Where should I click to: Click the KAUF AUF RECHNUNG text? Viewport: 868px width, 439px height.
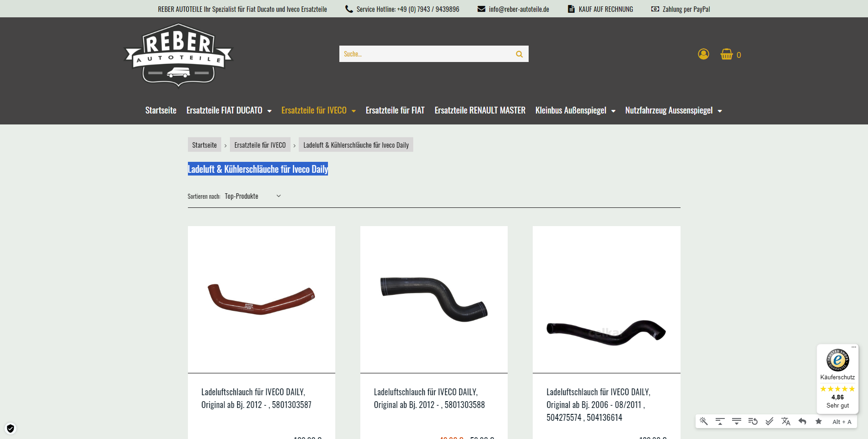click(x=606, y=9)
